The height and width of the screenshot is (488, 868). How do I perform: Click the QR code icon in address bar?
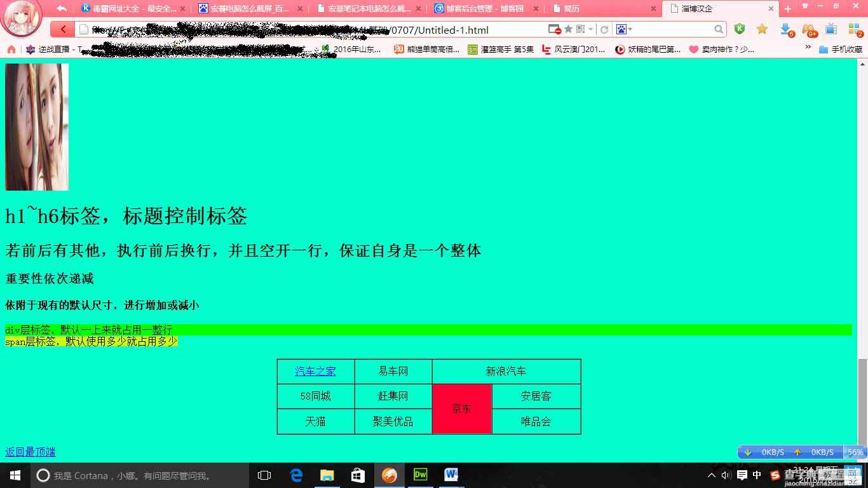tap(580, 29)
